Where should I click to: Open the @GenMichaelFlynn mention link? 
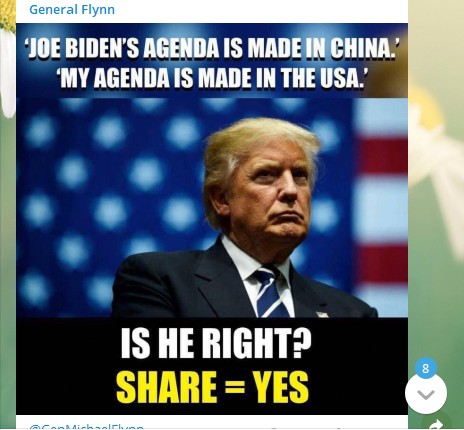tap(87, 426)
